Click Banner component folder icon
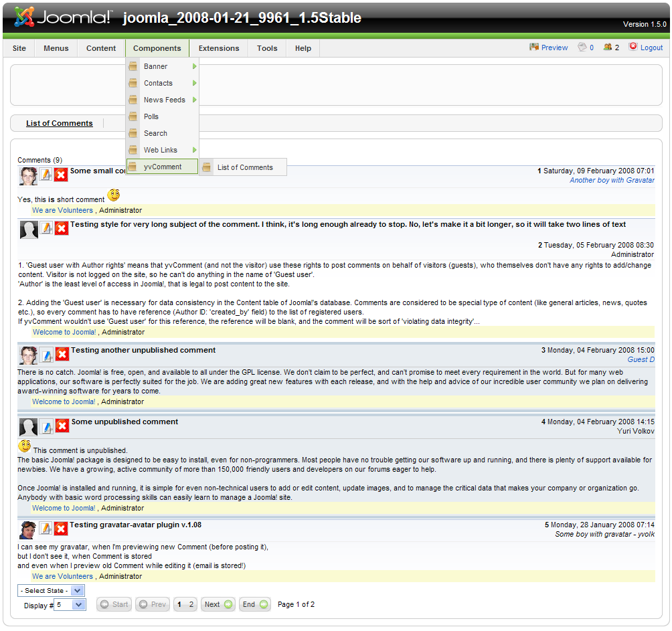Viewport: 672px width, 631px height. [133, 66]
